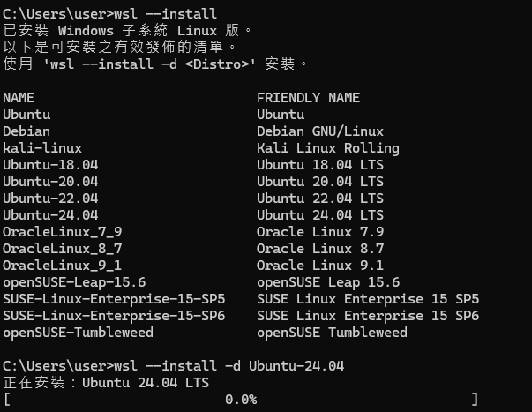Screen dimensions: 532x412
Task: Click the first 'wsl --install' command line
Action: point(109,14)
